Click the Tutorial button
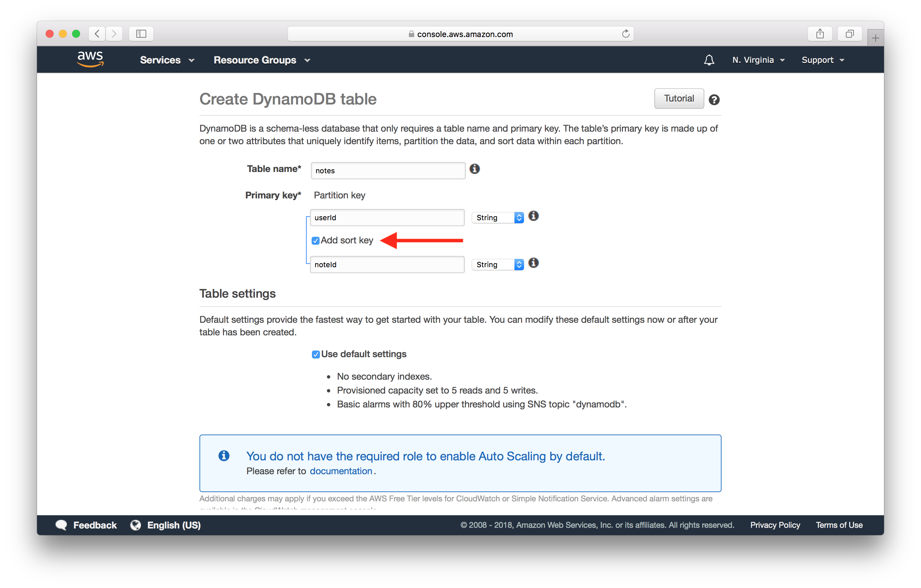921x588 pixels. pyautogui.click(x=679, y=99)
